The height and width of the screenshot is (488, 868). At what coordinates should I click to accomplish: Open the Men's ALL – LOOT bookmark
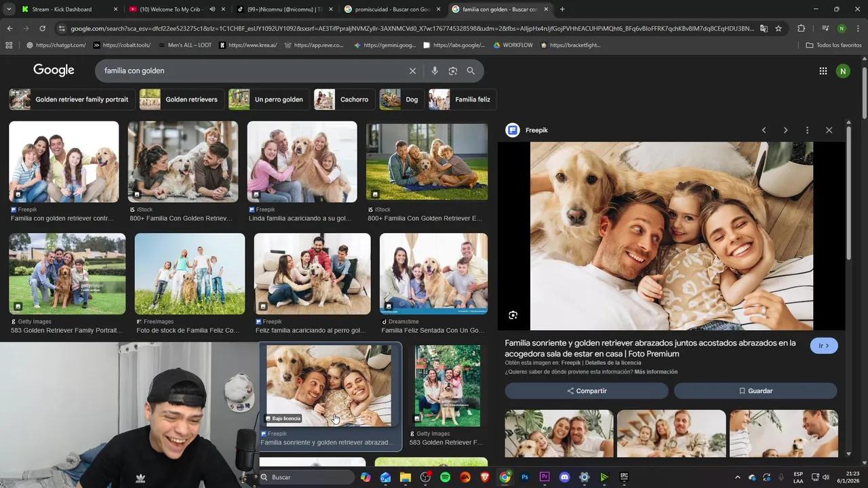[184, 45]
